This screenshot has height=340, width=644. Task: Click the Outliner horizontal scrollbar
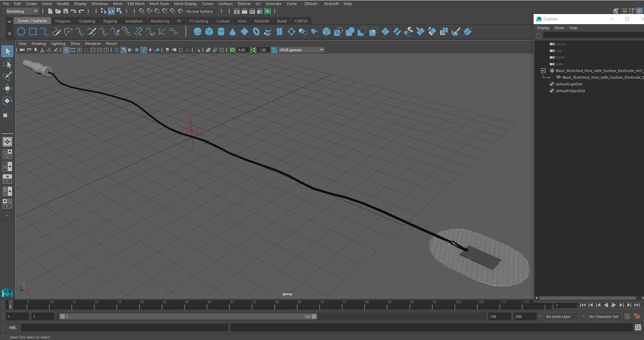(x=587, y=298)
